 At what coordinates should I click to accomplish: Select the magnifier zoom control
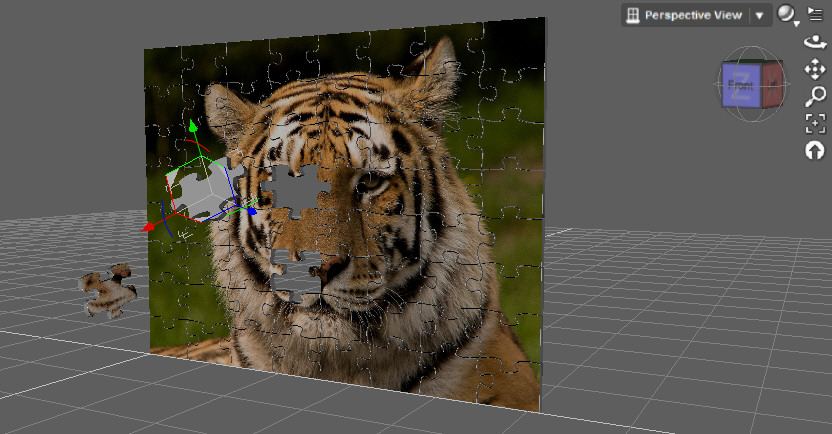(815, 97)
